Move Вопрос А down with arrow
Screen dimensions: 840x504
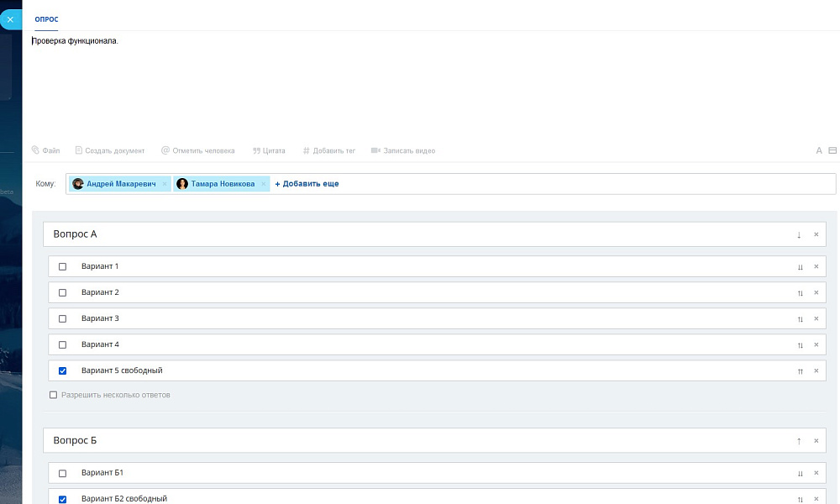(x=799, y=234)
